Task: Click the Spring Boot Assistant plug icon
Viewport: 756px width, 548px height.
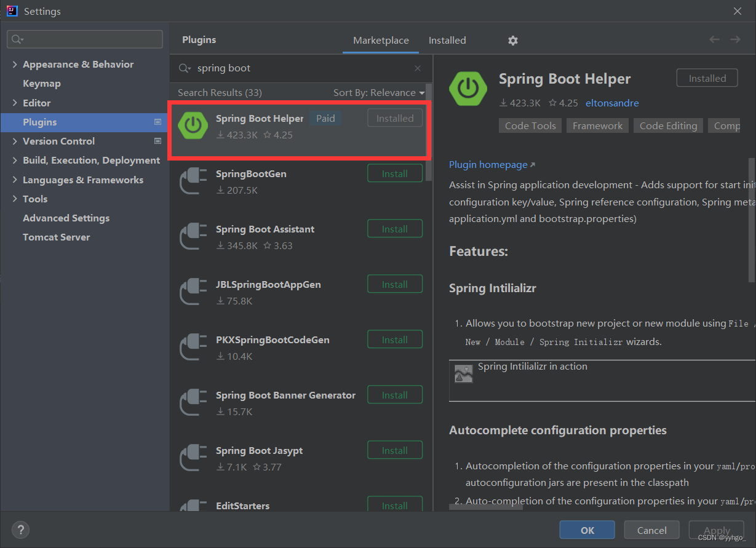Action: point(193,237)
